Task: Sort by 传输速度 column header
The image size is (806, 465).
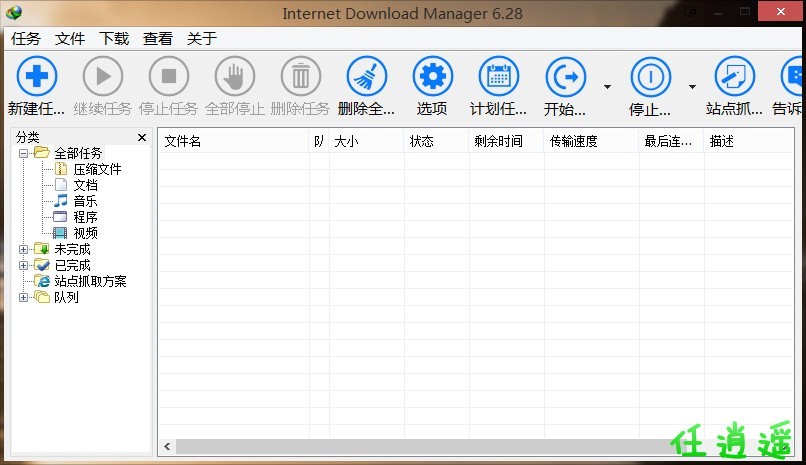Action: [592, 141]
